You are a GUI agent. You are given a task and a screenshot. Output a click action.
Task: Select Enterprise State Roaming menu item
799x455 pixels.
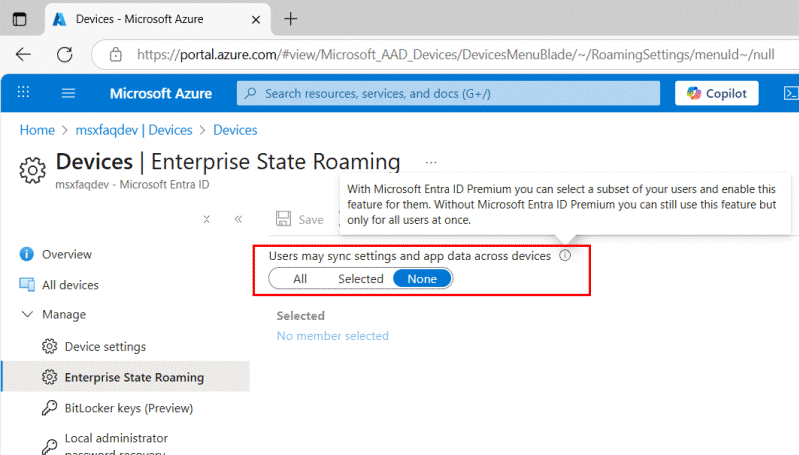(126, 377)
